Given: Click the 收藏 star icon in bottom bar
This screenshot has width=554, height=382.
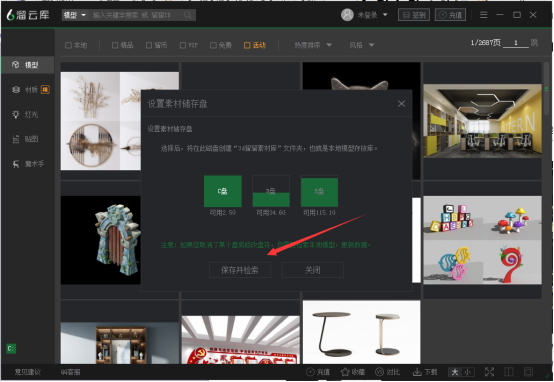Looking at the screenshot, I should 345,372.
